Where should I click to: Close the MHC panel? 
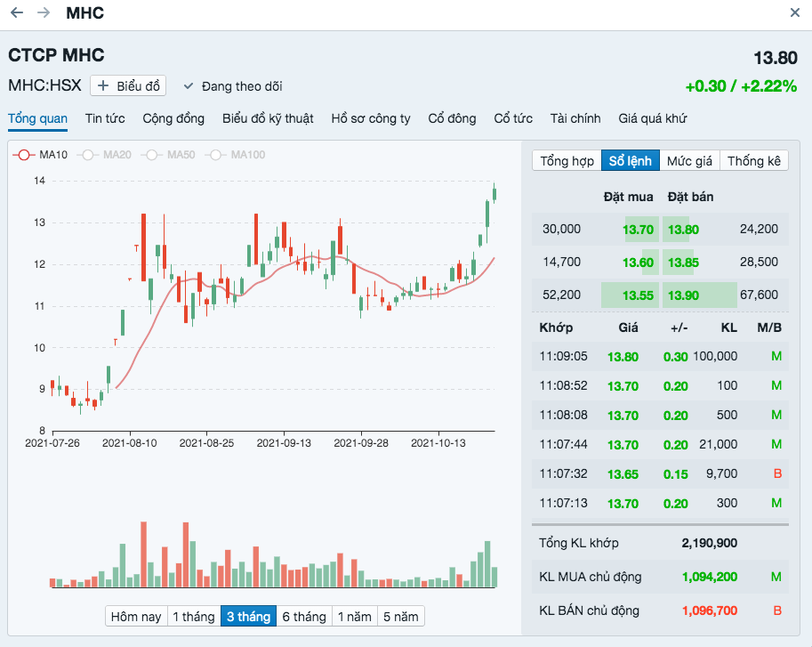(795, 12)
